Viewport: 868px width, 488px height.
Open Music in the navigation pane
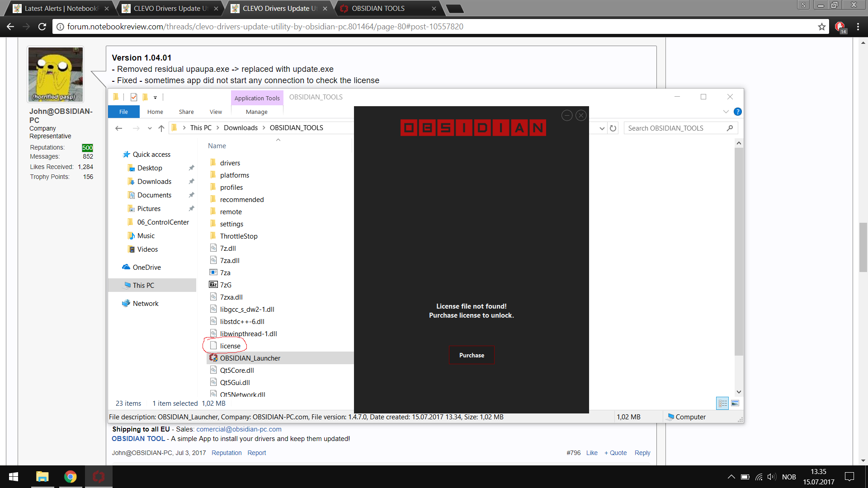point(146,236)
